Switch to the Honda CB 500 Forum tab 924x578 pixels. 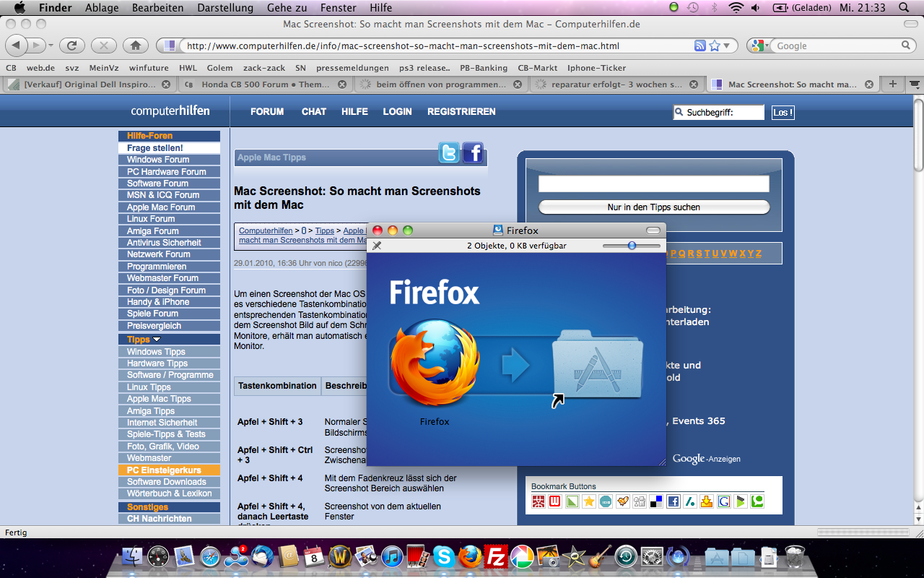(x=265, y=84)
